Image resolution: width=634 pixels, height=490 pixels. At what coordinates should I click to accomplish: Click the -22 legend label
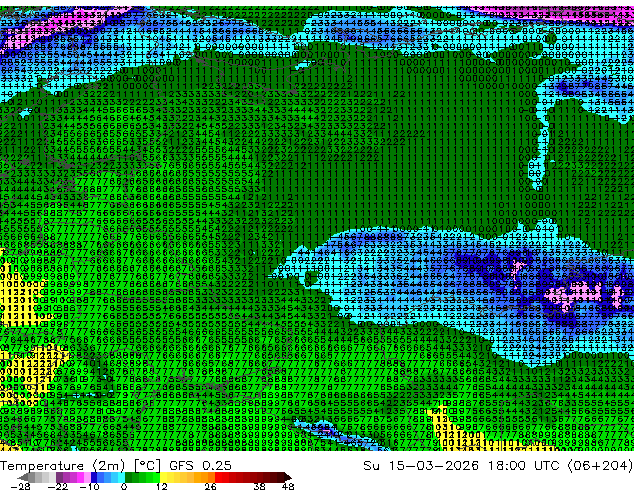click(x=57, y=486)
